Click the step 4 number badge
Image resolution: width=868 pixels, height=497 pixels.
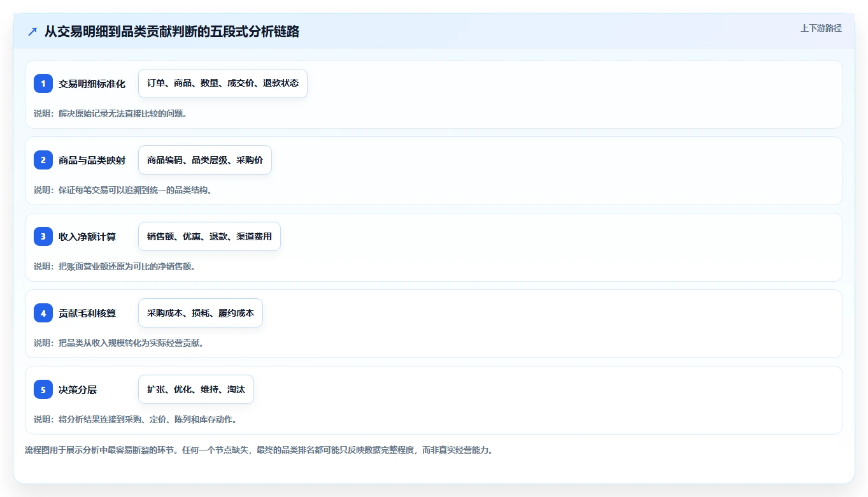pyautogui.click(x=43, y=313)
